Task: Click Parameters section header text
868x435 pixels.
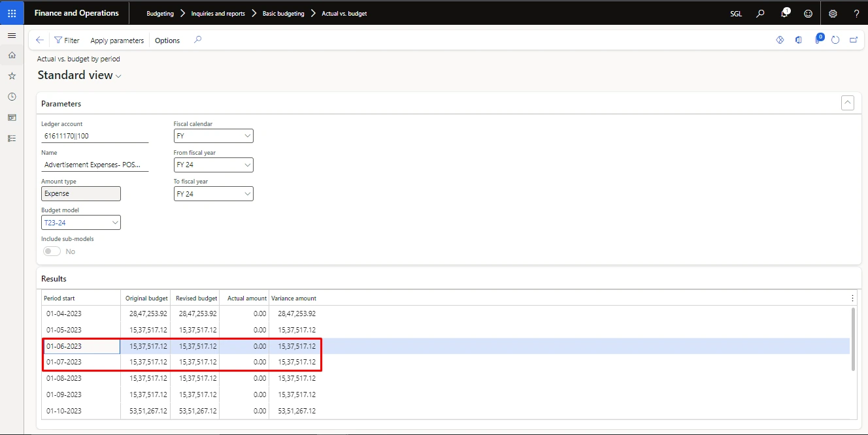Action: (61, 104)
